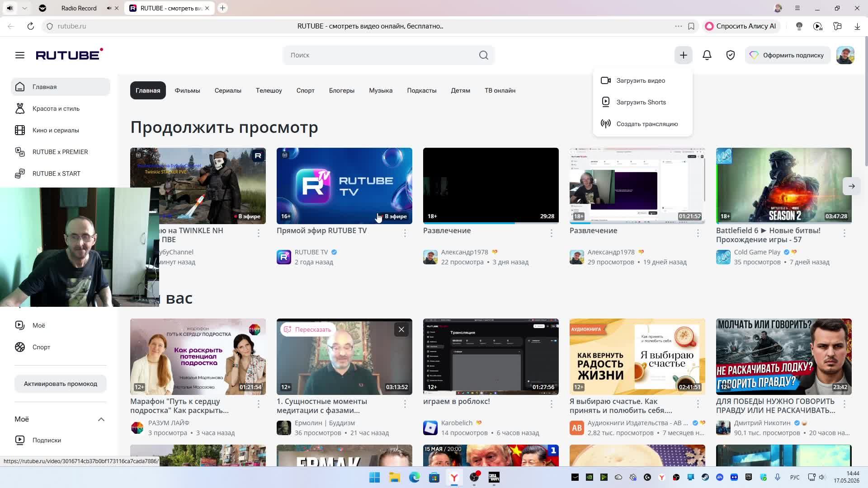This screenshot has height=488, width=868.
Task: Reload the rutube.ru page
Action: pyautogui.click(x=30, y=26)
